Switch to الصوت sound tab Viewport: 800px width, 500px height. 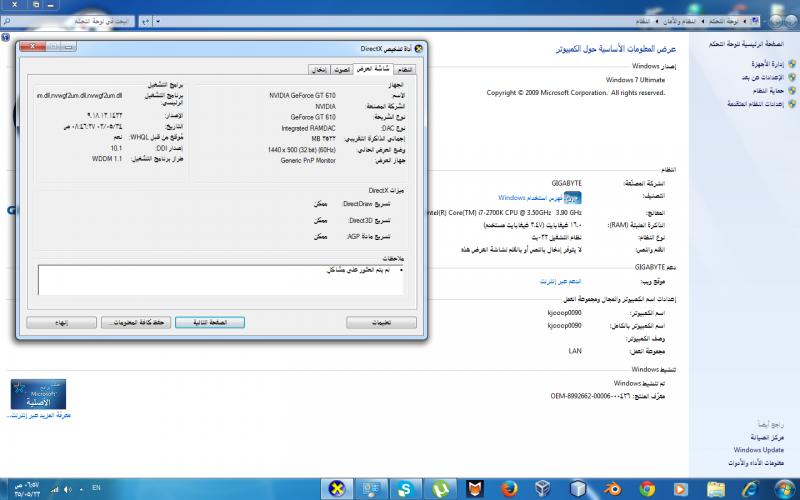(342, 69)
